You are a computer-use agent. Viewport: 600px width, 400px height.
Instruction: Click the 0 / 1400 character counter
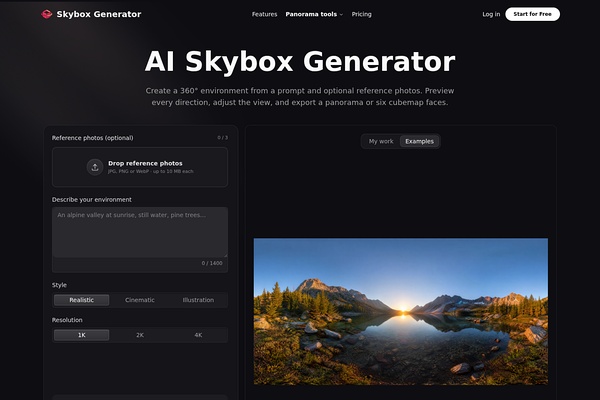click(x=212, y=263)
